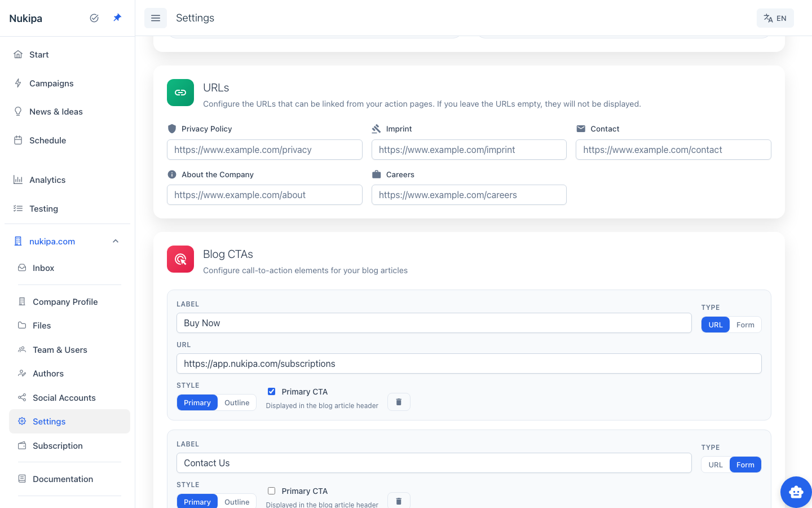This screenshot has height=508, width=812.
Task: Click the Privacy Policy shield icon
Action: pos(171,128)
